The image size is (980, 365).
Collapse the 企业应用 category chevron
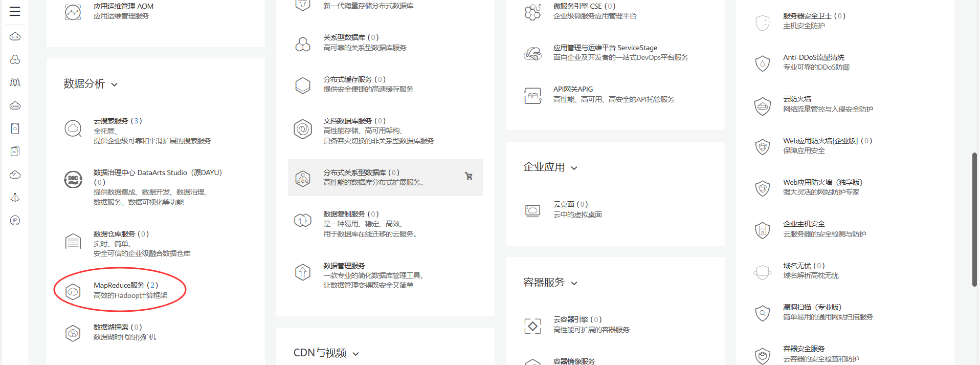coord(574,168)
